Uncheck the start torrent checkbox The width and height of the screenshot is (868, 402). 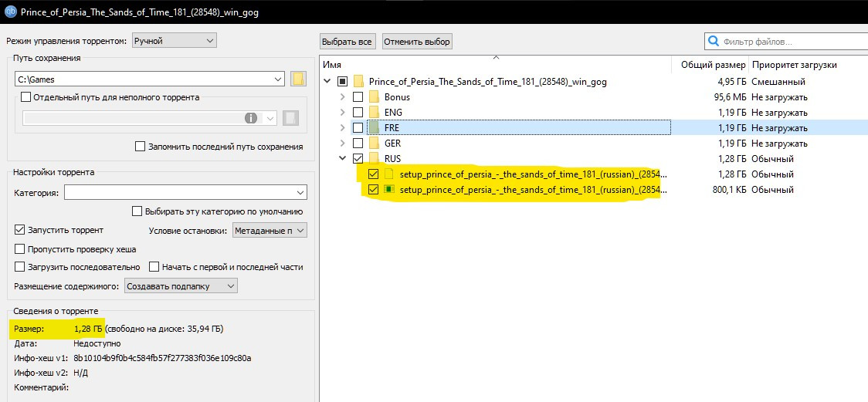(20, 230)
